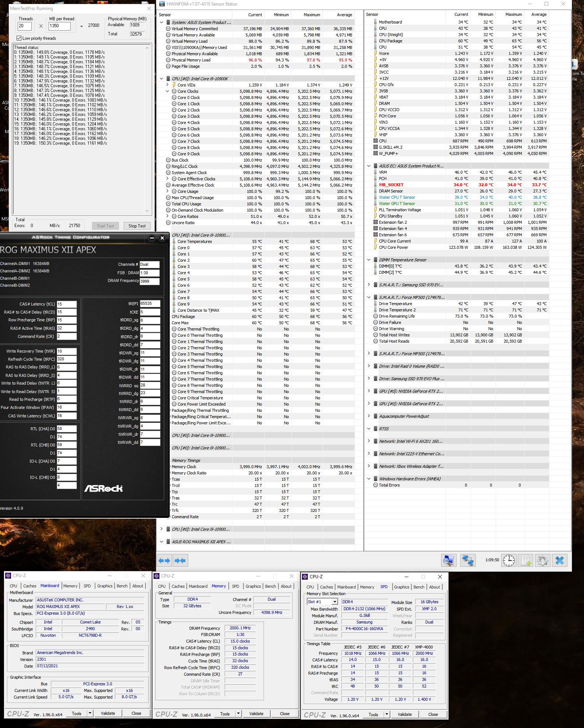
Task: Open Tools dropdown arrow in CPU-Z SPD window
Action: point(386,714)
